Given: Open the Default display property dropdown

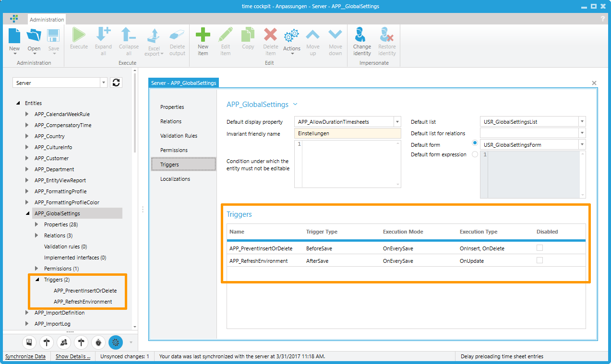Looking at the screenshot, I should 397,122.
